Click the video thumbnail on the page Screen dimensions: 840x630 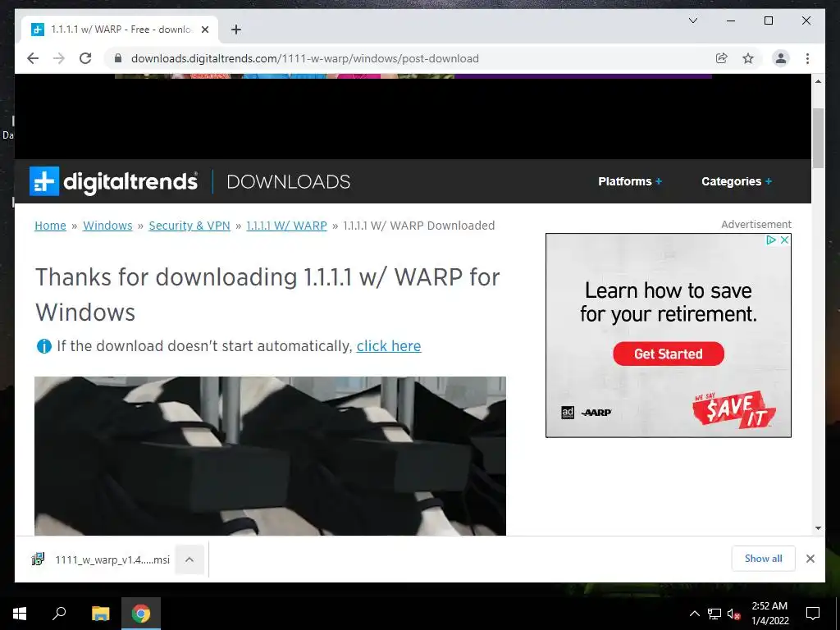pyautogui.click(x=270, y=456)
